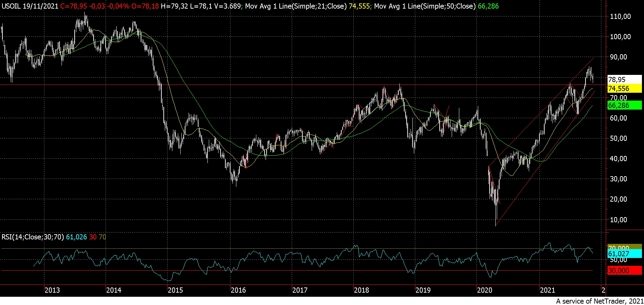Click the 'A service of NetTrader, 2021' text
The width and height of the screenshot is (644, 305).
pos(599,301)
